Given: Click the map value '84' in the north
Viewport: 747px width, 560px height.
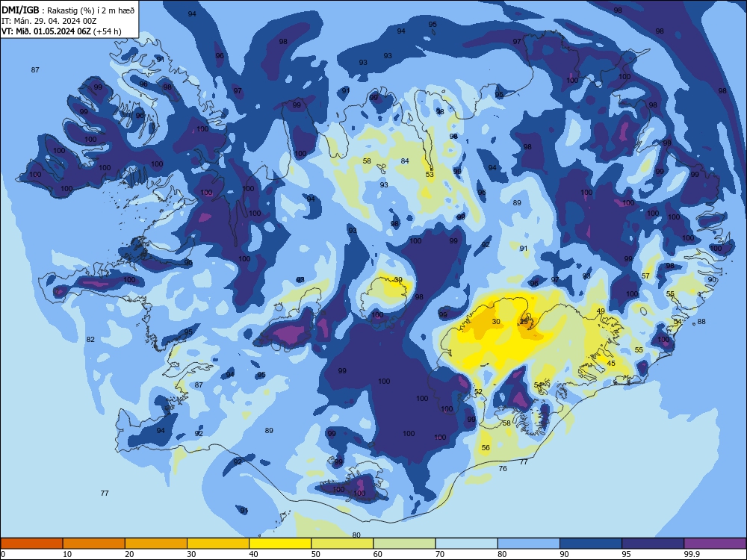Looking at the screenshot, I should (405, 161).
